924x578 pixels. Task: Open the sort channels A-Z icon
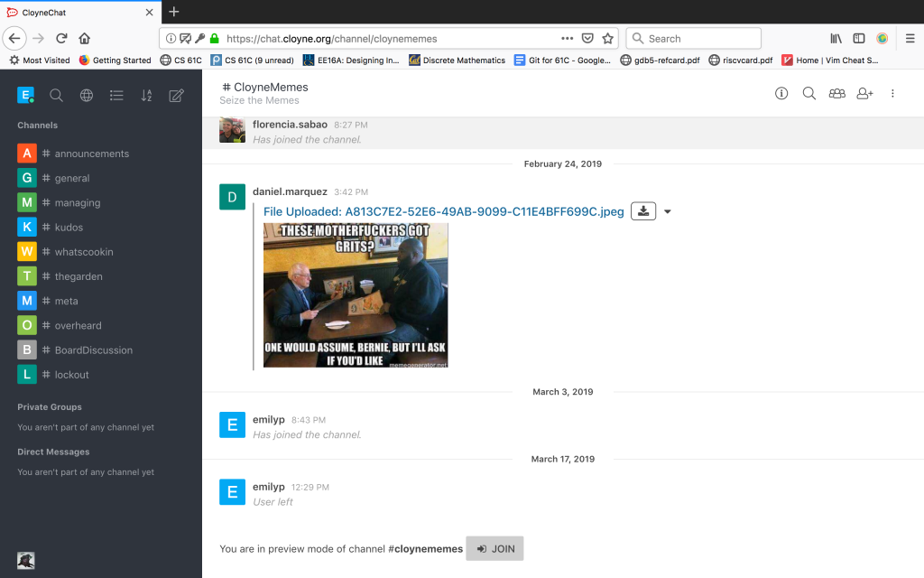click(x=147, y=95)
